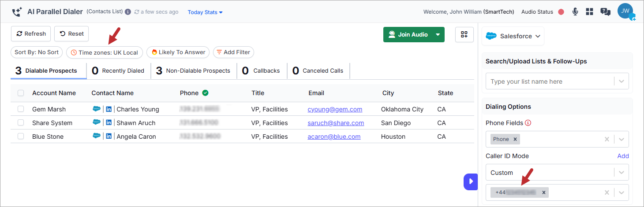Click the red Audio Status indicator
The width and height of the screenshot is (644, 207).
561,12
